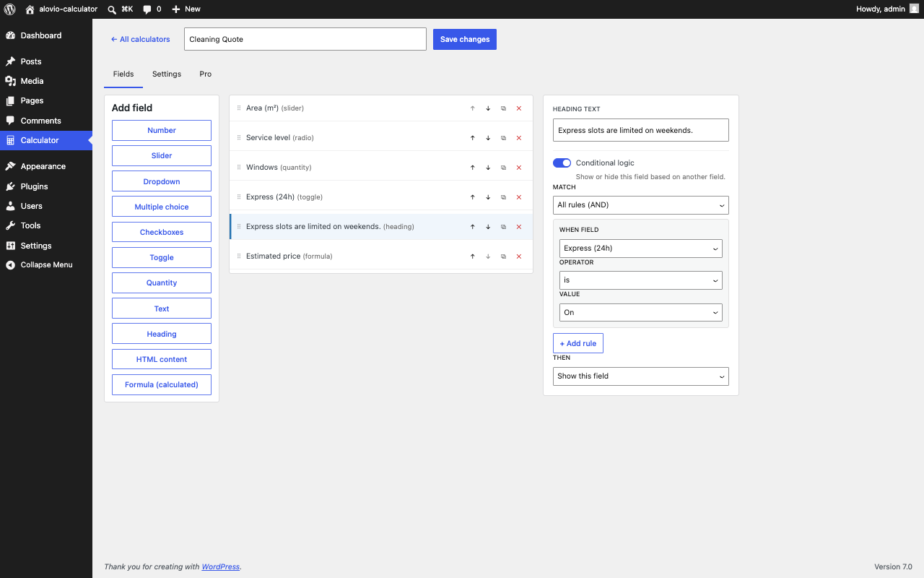Select the Estimated price (formula) row
The image size is (924, 578).
381,256
